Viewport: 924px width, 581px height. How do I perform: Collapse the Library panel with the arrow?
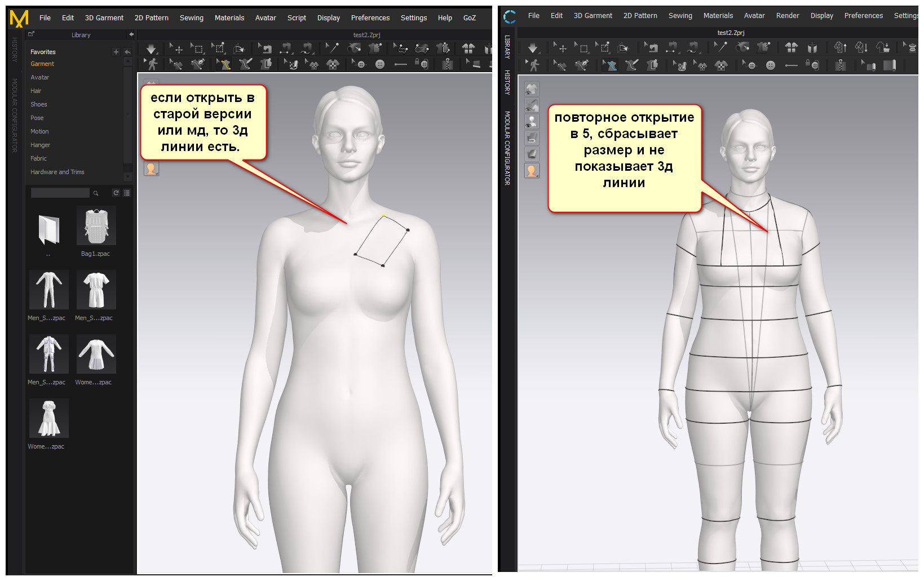point(131,34)
